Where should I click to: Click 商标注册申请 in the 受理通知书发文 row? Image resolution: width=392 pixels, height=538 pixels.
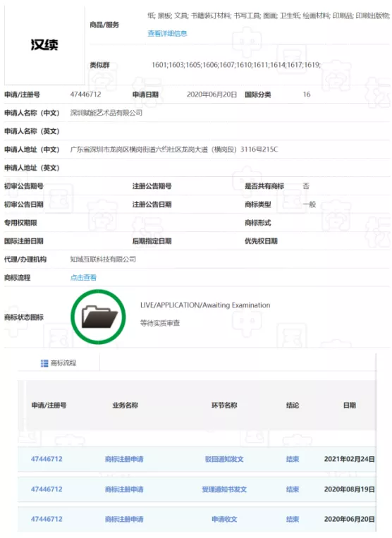coord(124,489)
